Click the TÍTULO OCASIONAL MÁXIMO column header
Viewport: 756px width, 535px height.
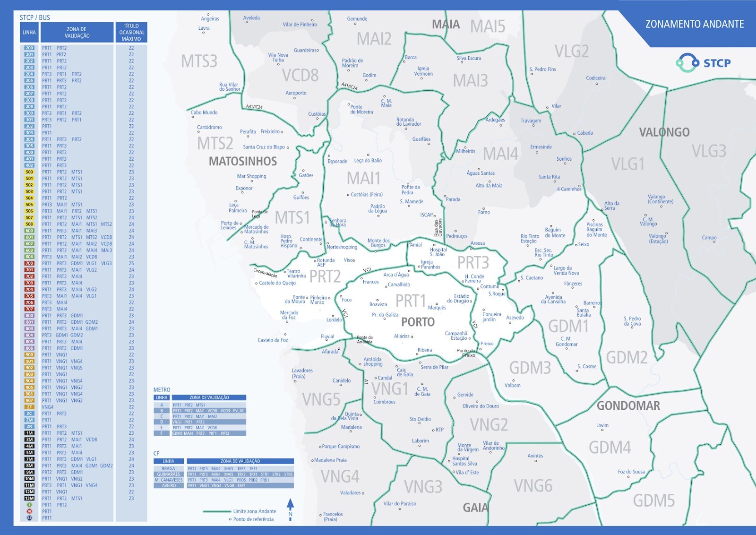pyautogui.click(x=131, y=33)
